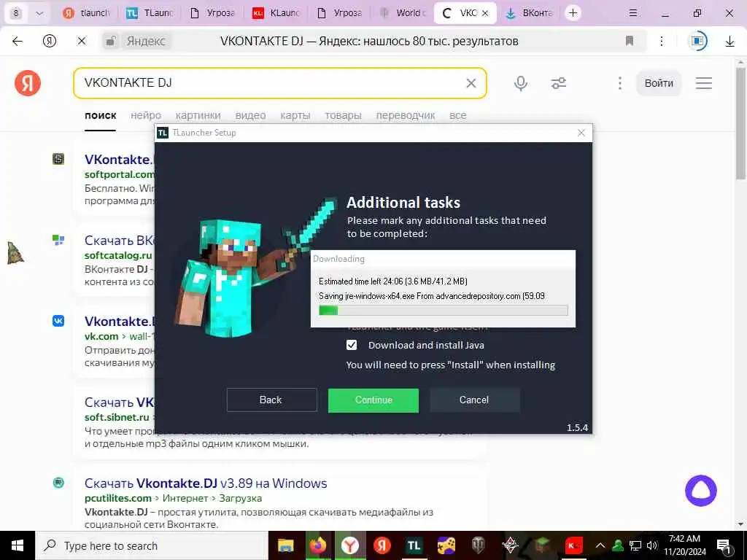Stop loading the page with X icon

[x=82, y=42]
